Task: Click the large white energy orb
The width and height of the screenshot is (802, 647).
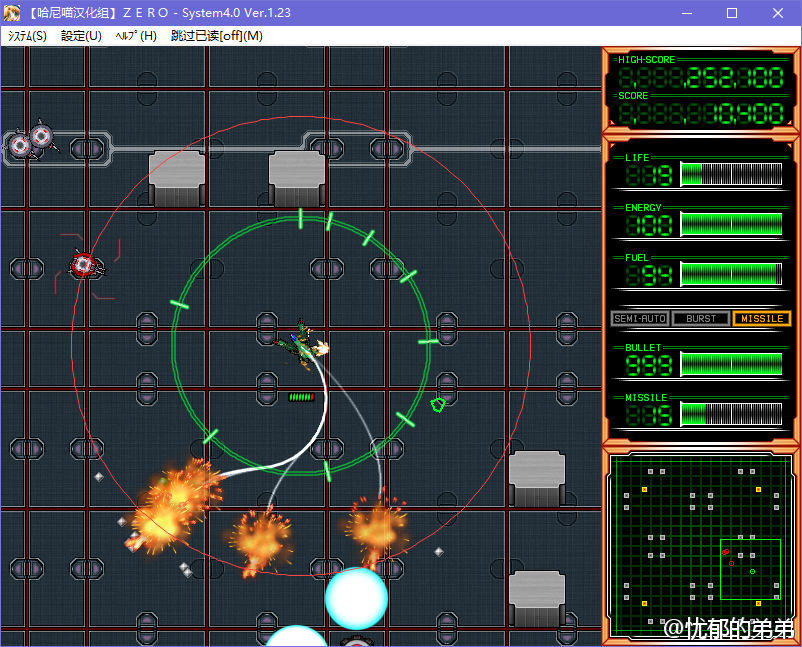Action: 355,598
